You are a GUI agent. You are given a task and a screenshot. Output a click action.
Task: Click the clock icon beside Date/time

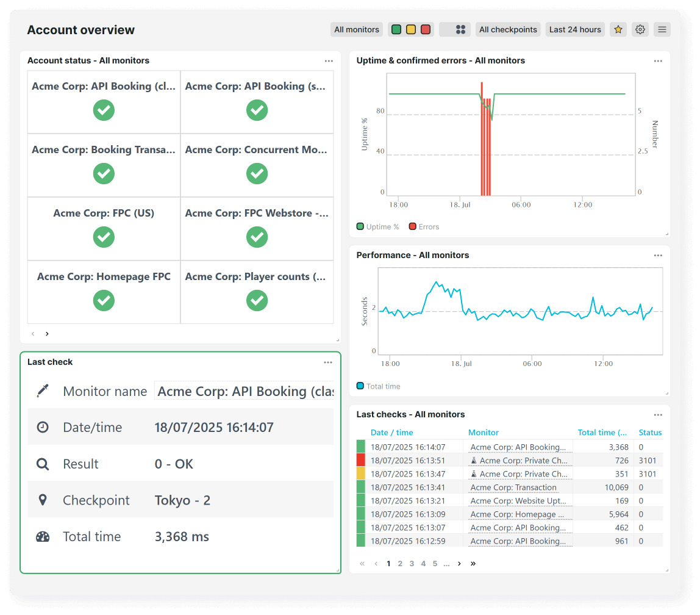(42, 427)
